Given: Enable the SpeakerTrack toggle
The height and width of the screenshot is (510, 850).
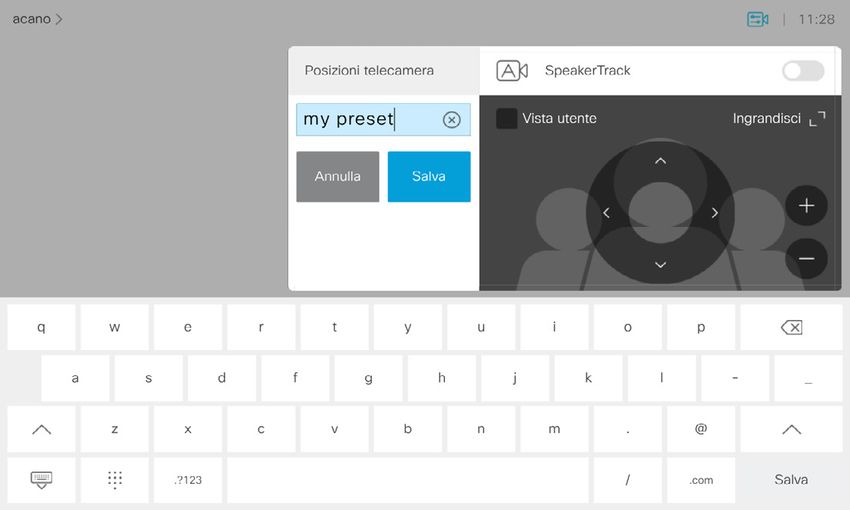Looking at the screenshot, I should tap(802, 71).
